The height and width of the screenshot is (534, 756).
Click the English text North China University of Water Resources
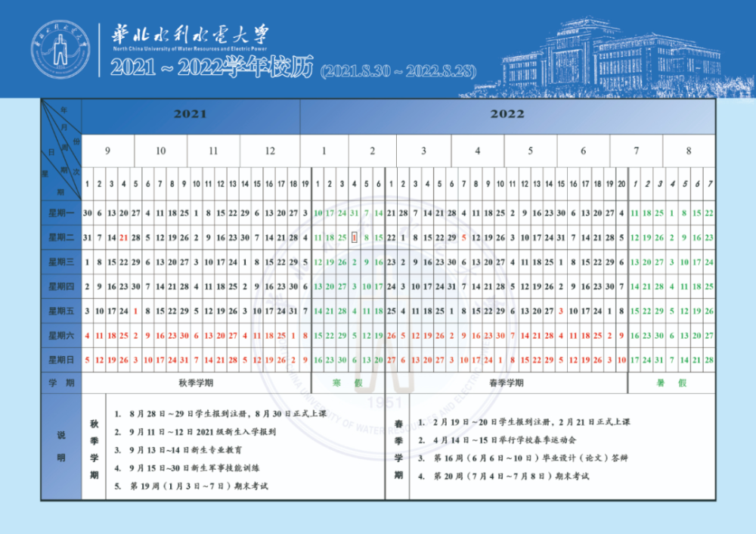pyautogui.click(x=190, y=48)
